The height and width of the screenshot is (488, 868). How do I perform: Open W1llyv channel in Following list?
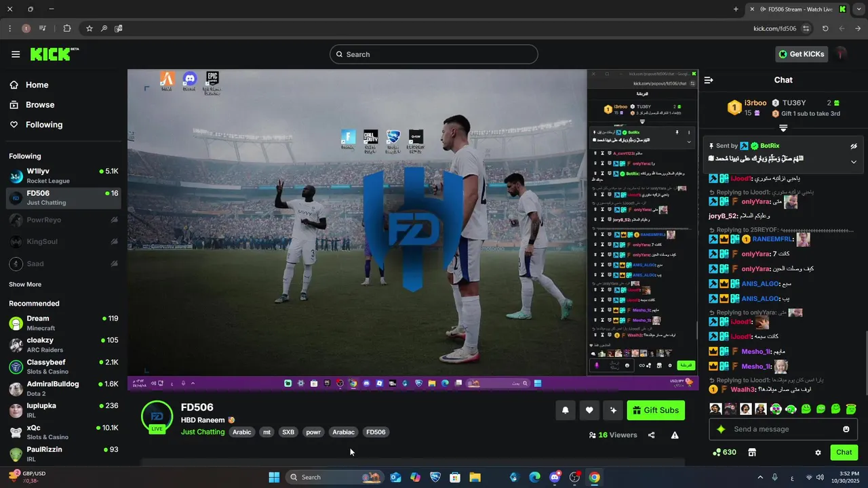click(63, 176)
